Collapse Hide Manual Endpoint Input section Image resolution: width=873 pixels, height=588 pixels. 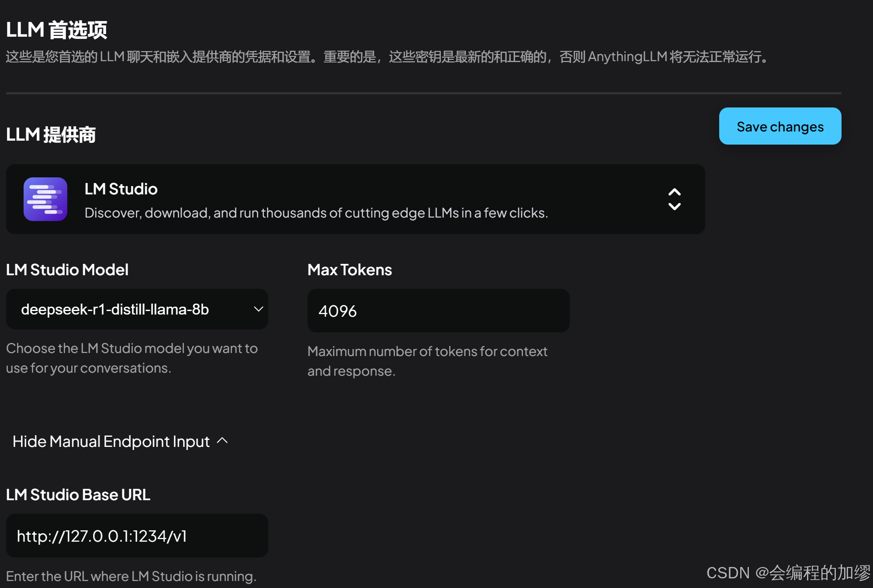tap(111, 441)
